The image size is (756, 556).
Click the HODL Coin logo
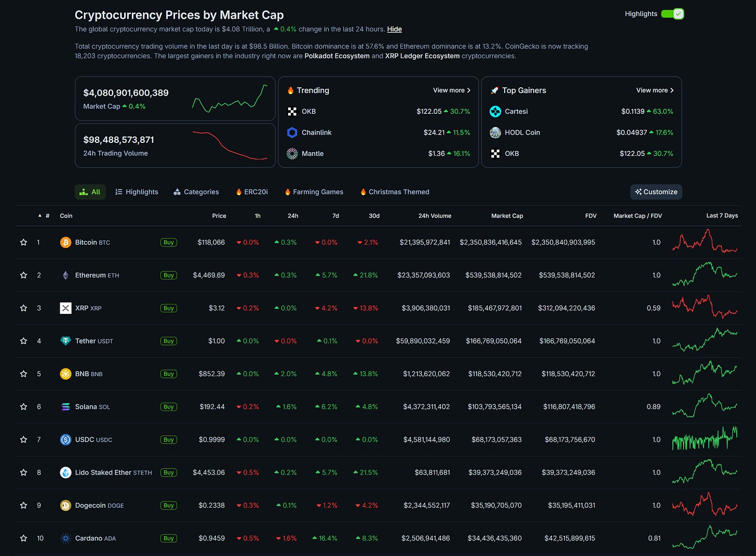495,133
